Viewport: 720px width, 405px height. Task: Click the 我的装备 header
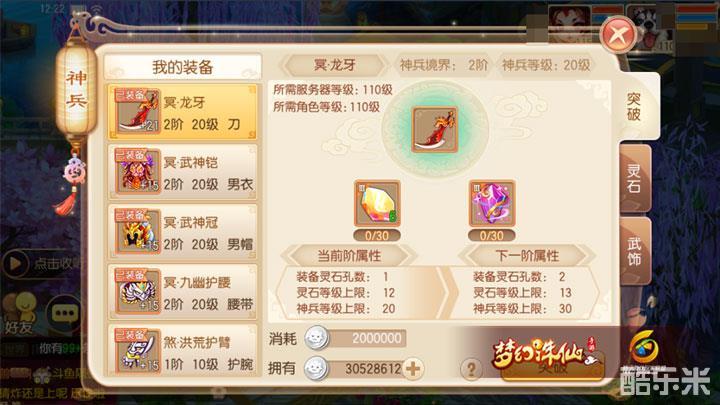click(183, 68)
